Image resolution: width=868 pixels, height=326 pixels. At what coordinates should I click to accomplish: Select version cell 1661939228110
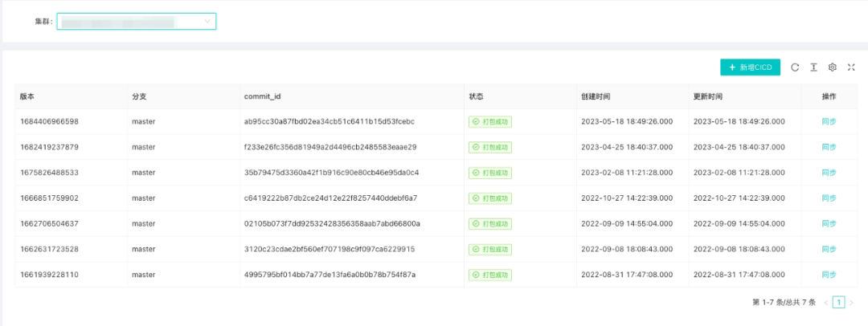click(x=49, y=275)
